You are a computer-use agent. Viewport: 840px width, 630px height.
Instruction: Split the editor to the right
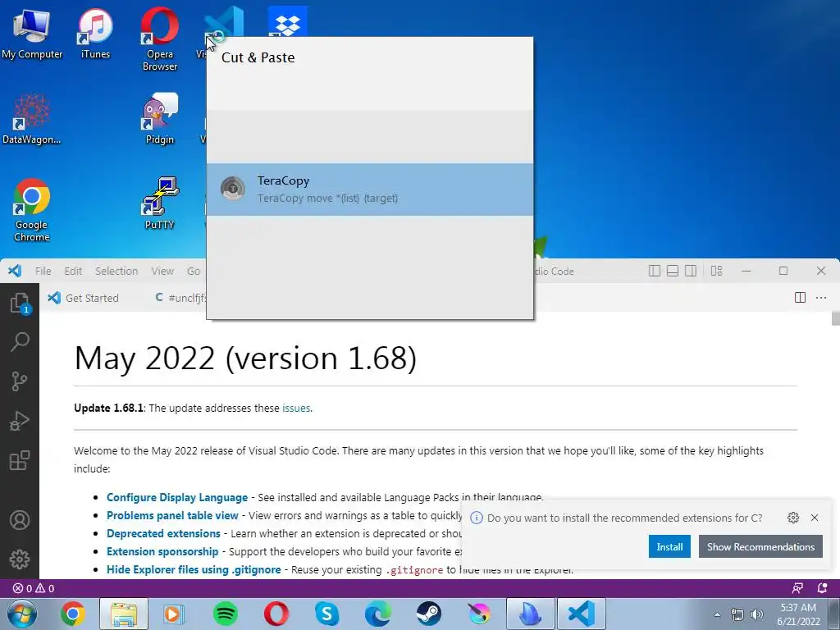tap(800, 298)
